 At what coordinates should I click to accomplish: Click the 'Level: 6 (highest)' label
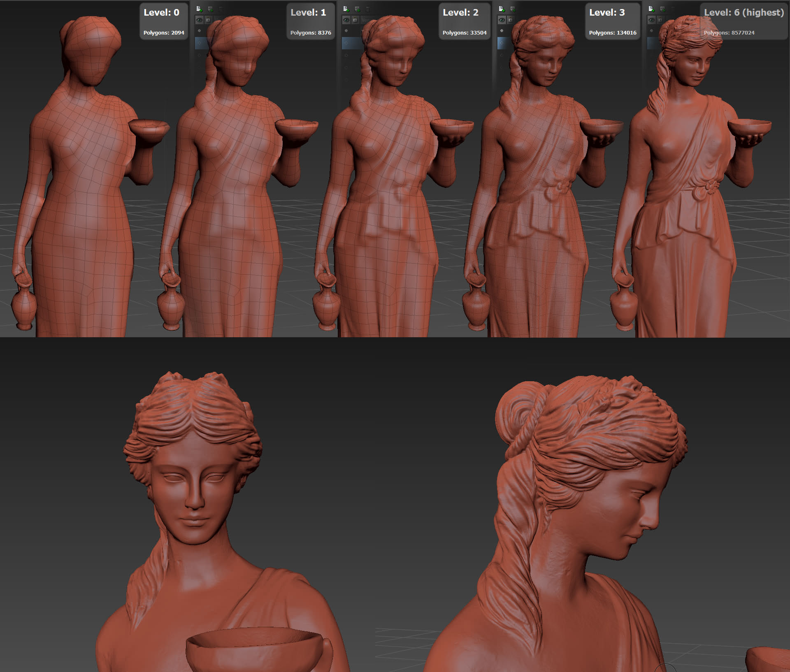744,12
